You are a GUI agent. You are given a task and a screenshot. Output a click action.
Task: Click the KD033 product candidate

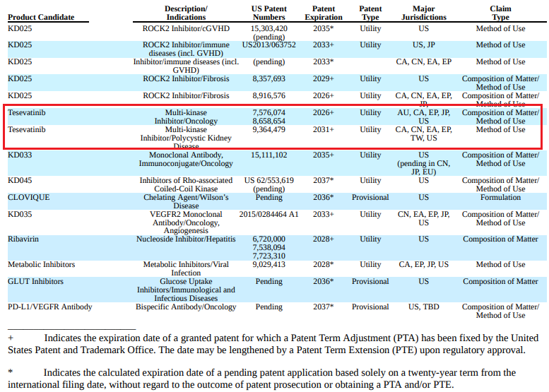(20, 155)
